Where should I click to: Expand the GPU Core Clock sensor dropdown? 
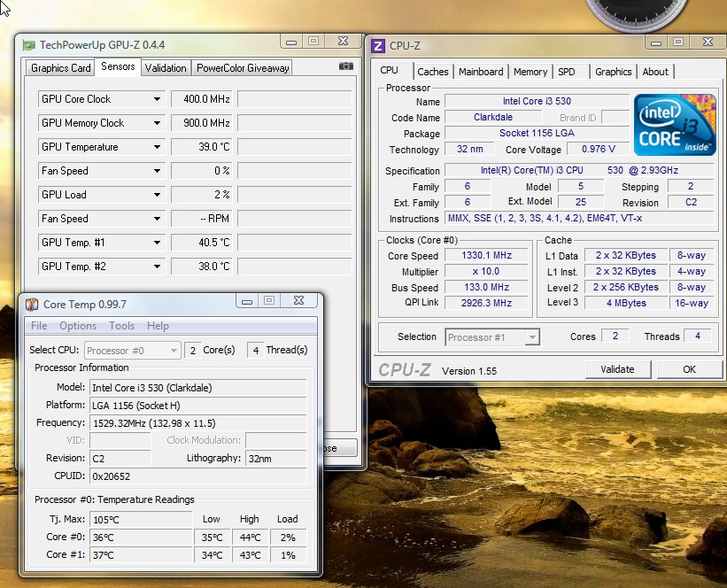157,99
